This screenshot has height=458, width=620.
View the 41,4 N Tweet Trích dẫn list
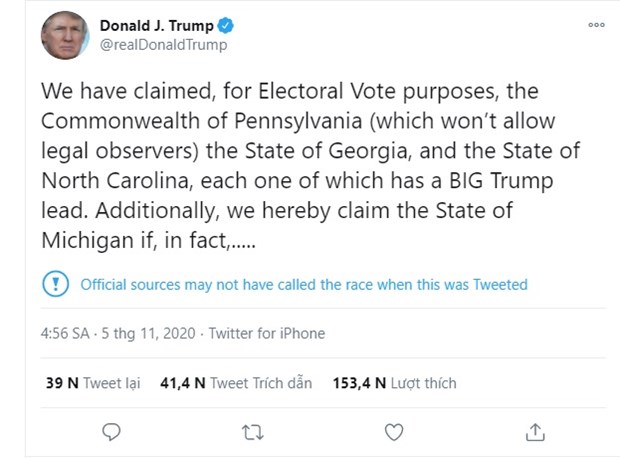coord(236,382)
